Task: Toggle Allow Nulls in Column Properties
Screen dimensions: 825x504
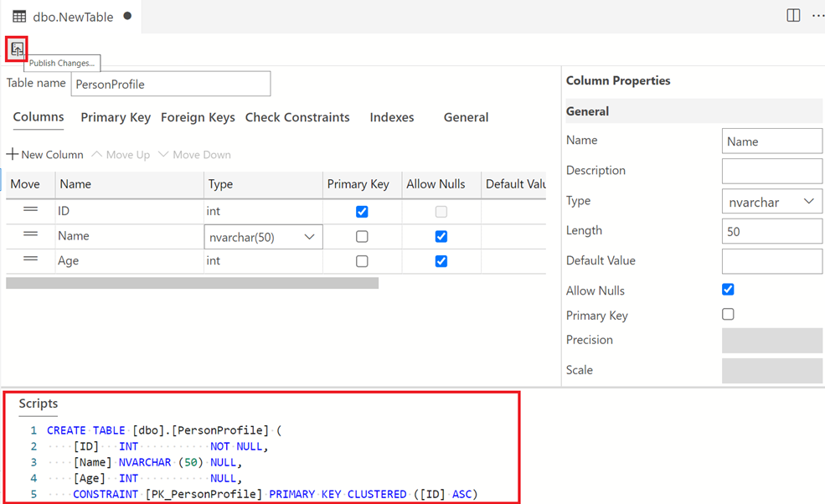Action: [x=728, y=289]
